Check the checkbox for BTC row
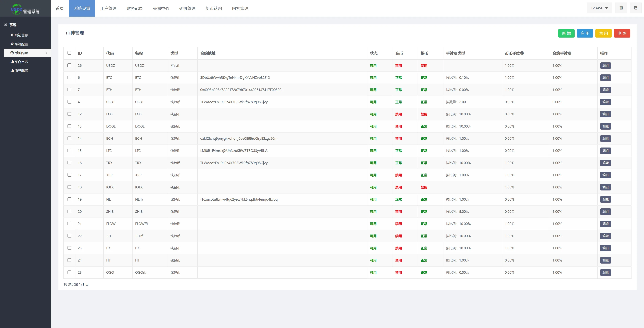This screenshot has width=644, height=328. tap(69, 77)
